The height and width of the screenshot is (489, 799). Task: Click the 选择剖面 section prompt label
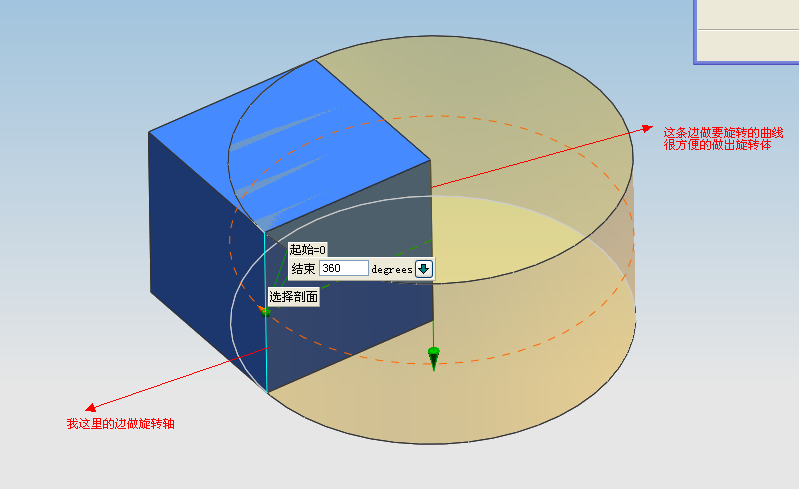pos(294,296)
